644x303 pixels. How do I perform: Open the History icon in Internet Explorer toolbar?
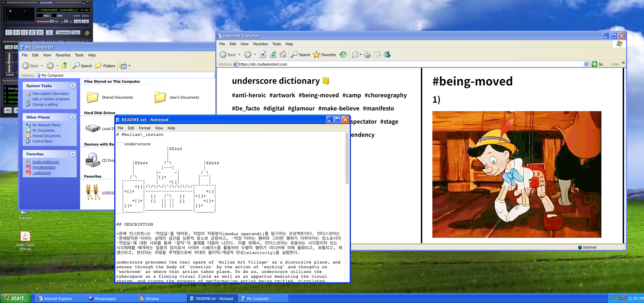[343, 54]
